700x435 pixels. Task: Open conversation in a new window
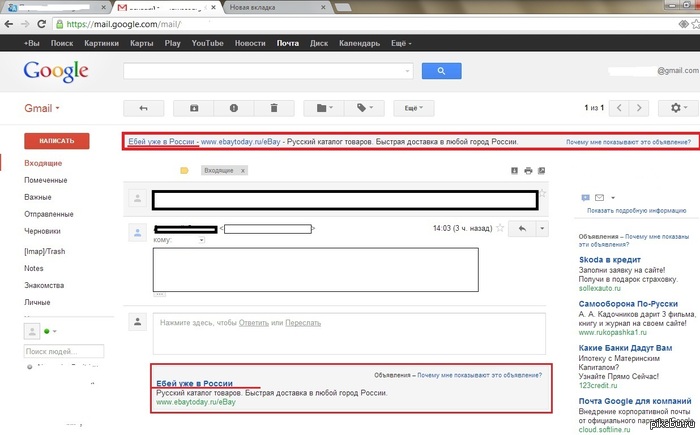coord(542,171)
